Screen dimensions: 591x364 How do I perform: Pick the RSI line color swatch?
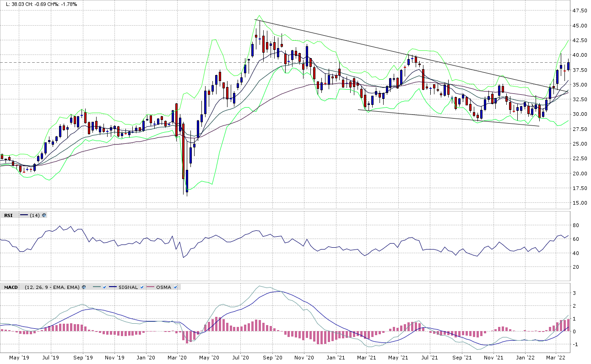pyautogui.click(x=24, y=215)
